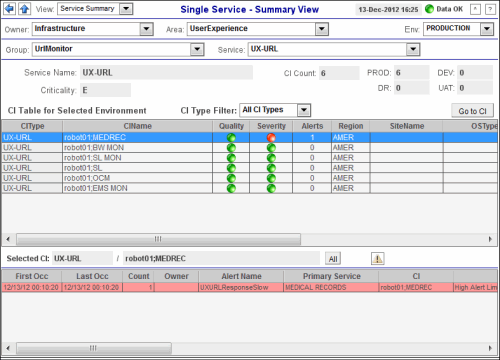This screenshot has height=360, width=500.
Task: Open the View dropdown arrow
Action: [126, 9]
